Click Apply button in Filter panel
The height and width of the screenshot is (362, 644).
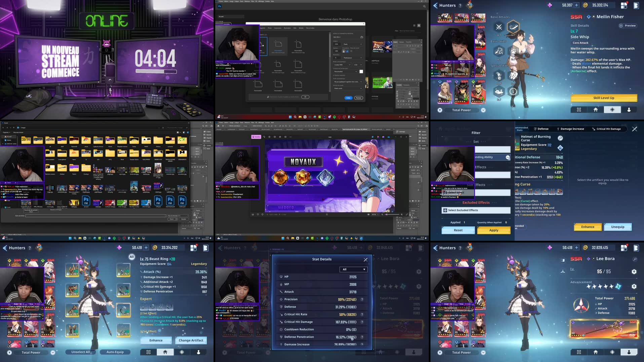494,230
